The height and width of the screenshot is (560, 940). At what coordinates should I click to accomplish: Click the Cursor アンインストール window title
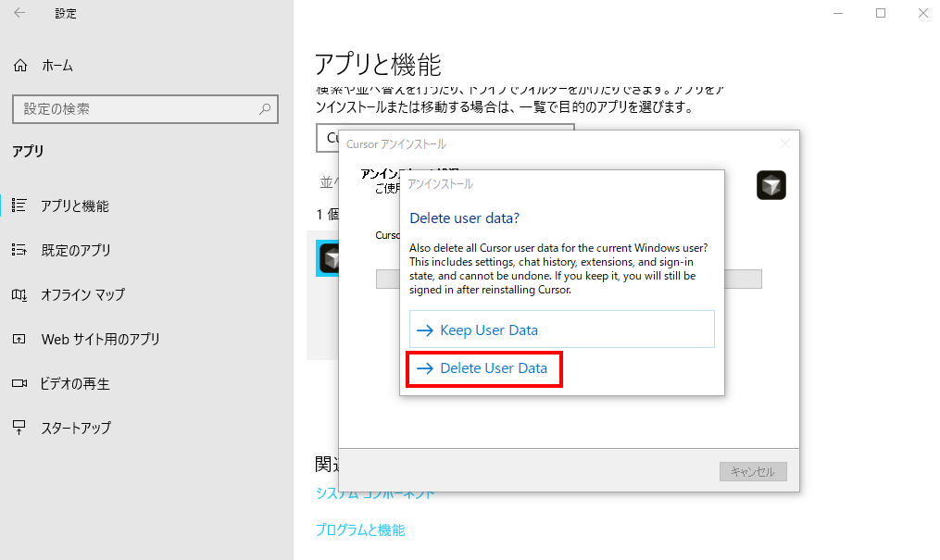coord(395,143)
